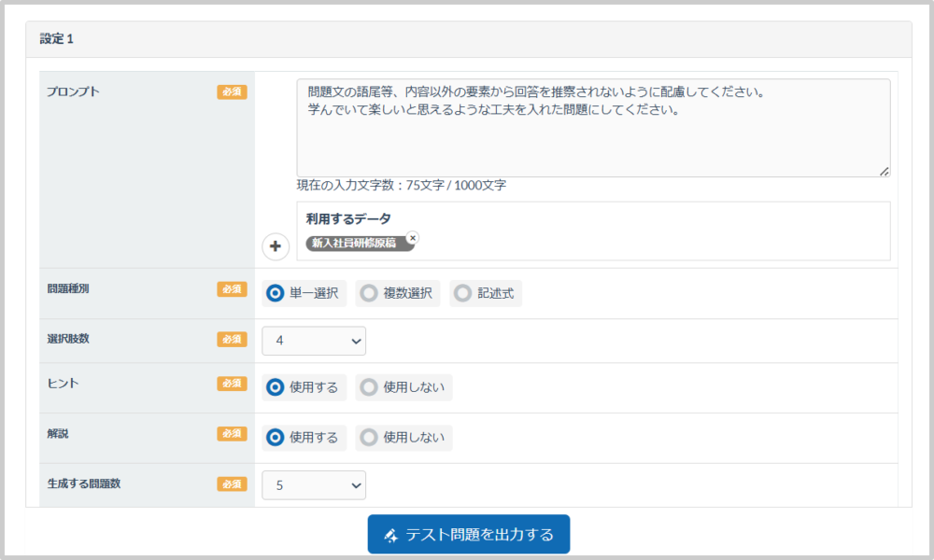Enable 使用する for ヒント
This screenshot has width=934, height=560.
(x=276, y=387)
